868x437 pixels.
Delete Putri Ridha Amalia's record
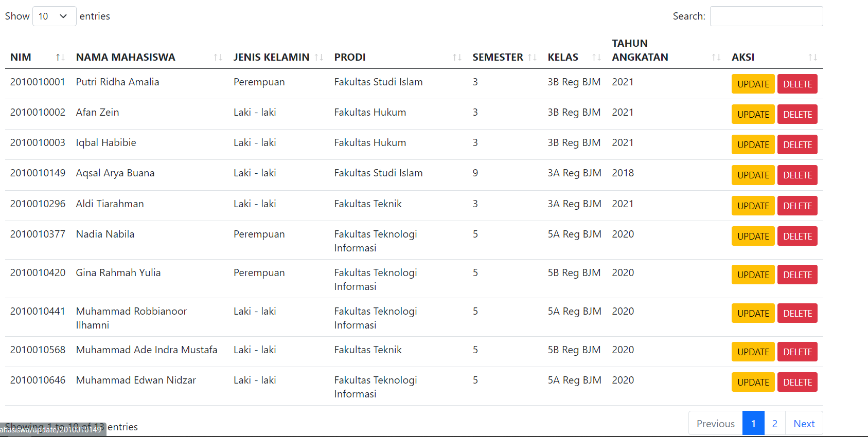click(x=797, y=84)
